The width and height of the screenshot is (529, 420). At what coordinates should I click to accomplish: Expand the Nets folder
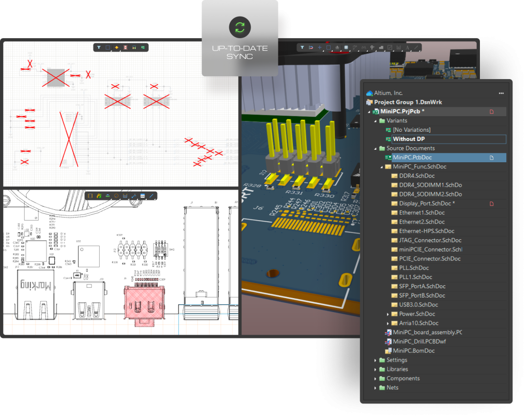376,388
